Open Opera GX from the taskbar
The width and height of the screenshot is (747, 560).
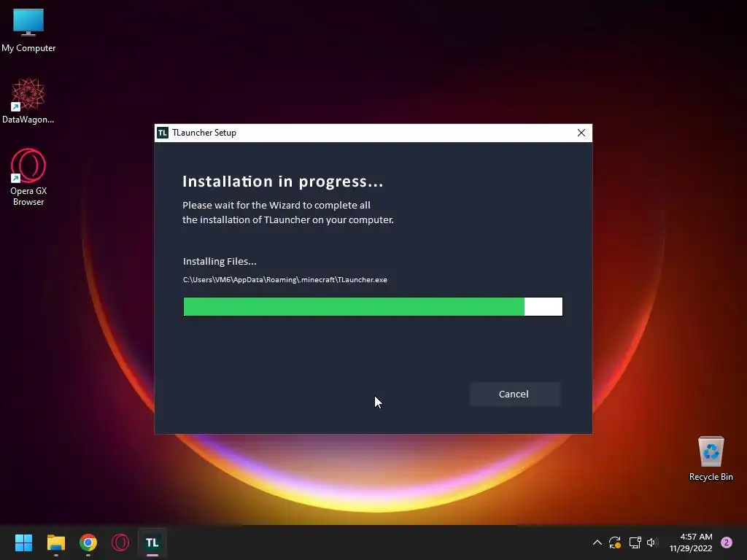click(120, 542)
